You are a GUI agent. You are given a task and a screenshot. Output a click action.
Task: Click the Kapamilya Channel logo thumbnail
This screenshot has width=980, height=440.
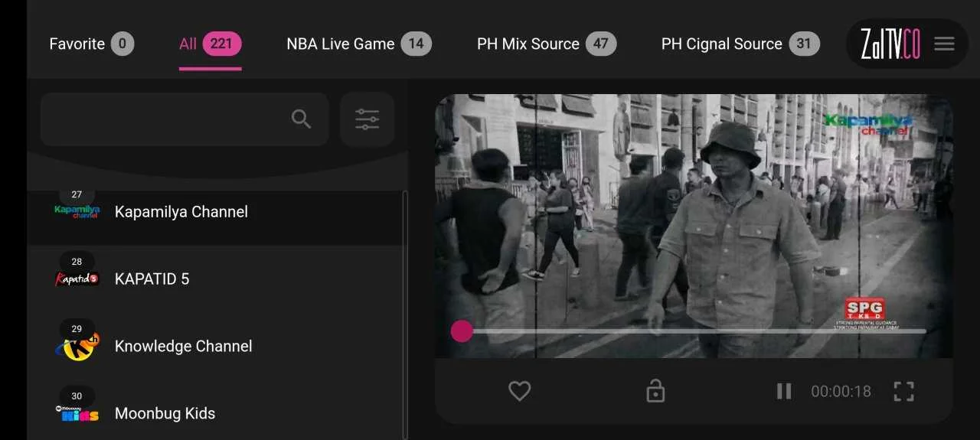77,212
